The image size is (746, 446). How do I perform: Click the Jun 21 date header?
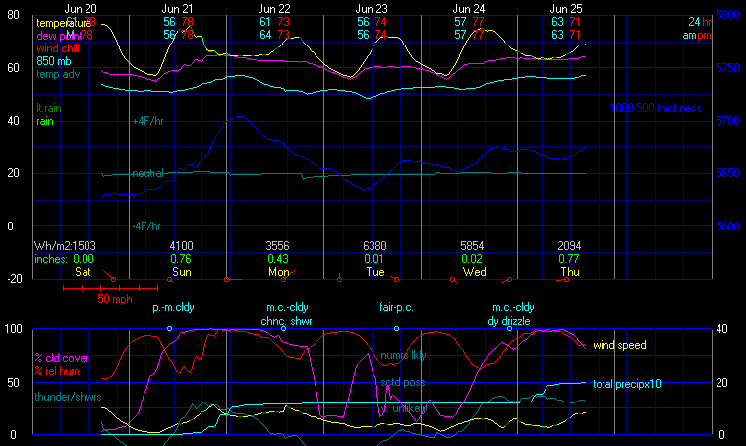click(177, 9)
